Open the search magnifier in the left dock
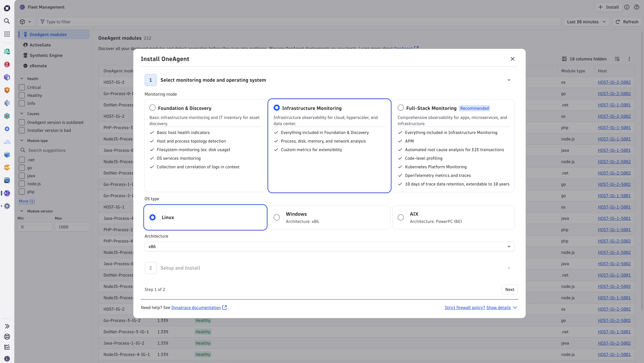644x363 pixels. point(7,21)
